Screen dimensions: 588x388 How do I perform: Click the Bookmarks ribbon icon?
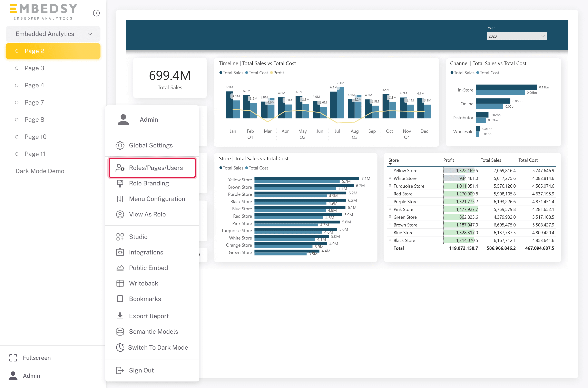(x=120, y=299)
